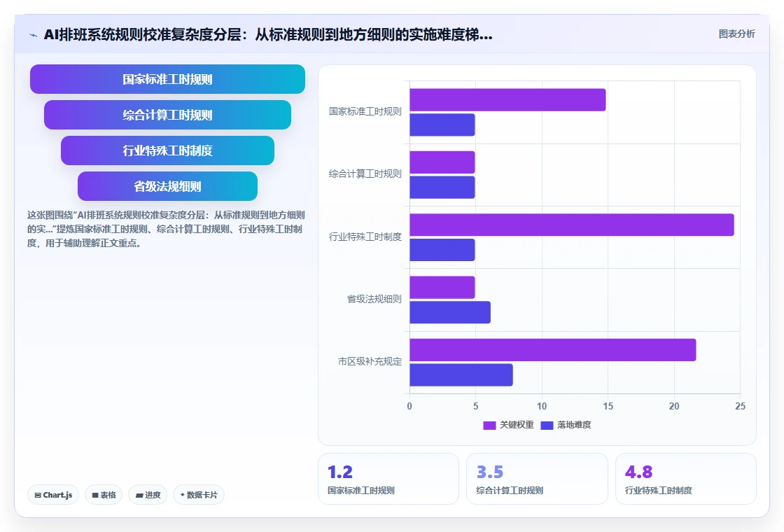
Task: Click the purple bar for 综合计算工时规则
Action: pos(442,162)
